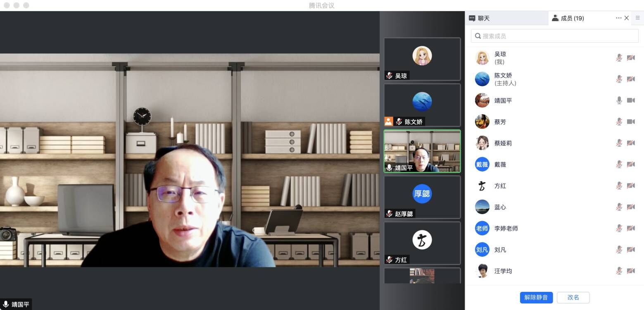This screenshot has height=310, width=644.
Task: Toggle the muted microphone for 陈文娇
Action: [619, 79]
